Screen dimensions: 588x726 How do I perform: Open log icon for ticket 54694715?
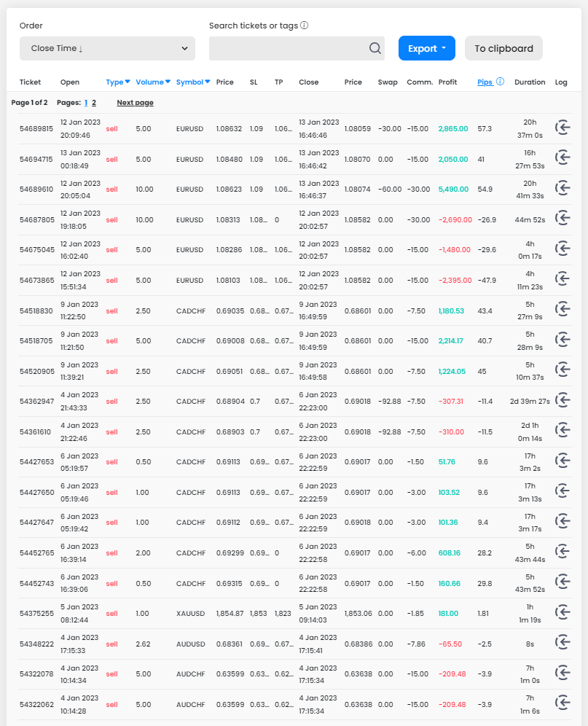[562, 159]
